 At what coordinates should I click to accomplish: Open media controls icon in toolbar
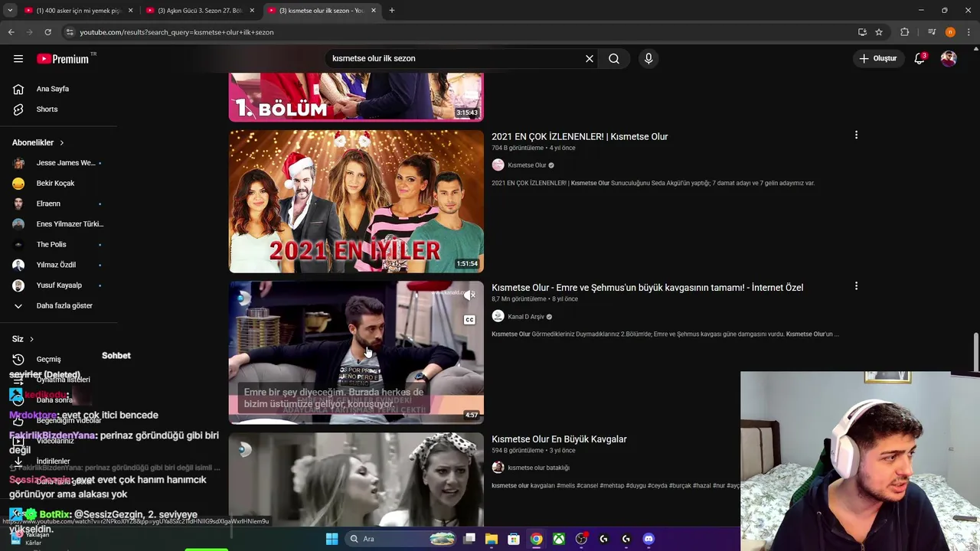(x=932, y=32)
